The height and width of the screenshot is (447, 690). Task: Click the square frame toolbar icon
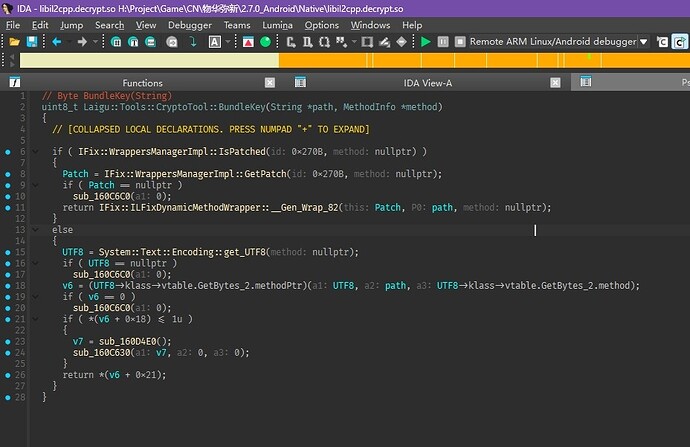click(x=367, y=42)
